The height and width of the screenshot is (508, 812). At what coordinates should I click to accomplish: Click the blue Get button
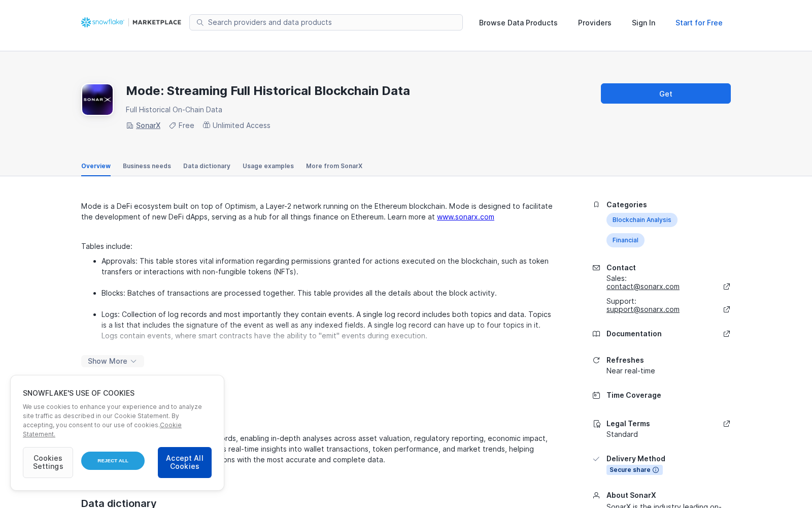click(666, 93)
